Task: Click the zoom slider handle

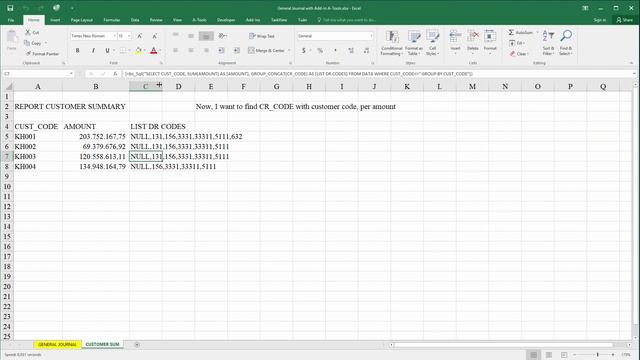Action: pos(598,355)
